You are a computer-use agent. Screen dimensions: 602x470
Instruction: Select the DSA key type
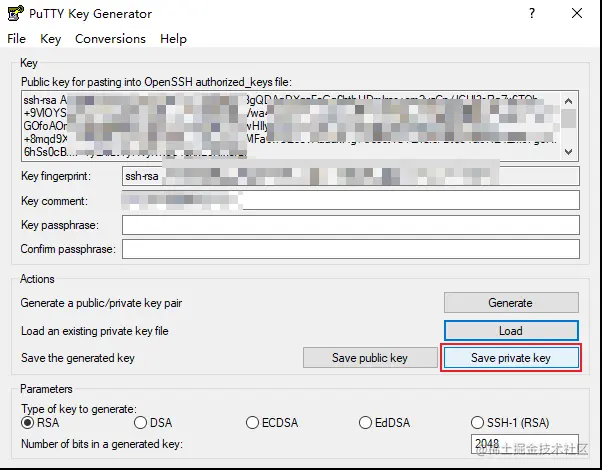click(x=153, y=423)
